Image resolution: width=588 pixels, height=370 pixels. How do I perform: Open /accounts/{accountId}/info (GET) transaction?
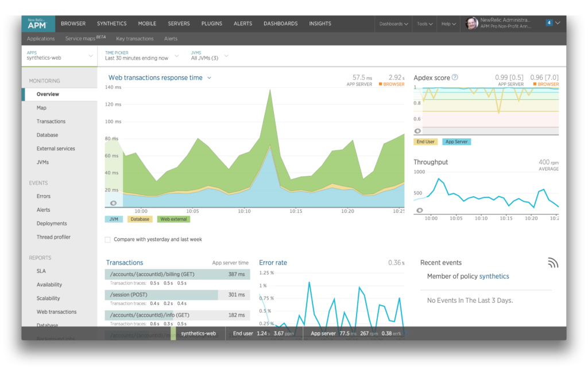(177, 315)
